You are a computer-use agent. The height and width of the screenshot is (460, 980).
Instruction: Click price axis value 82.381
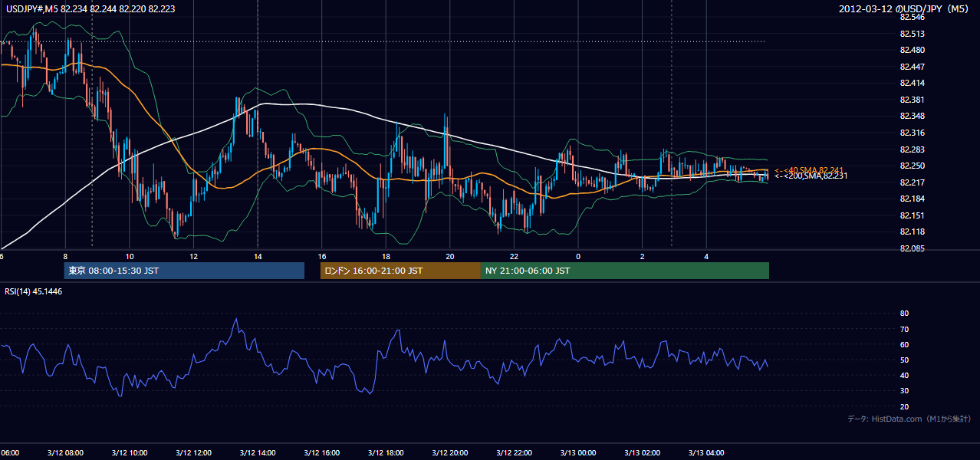(x=912, y=100)
